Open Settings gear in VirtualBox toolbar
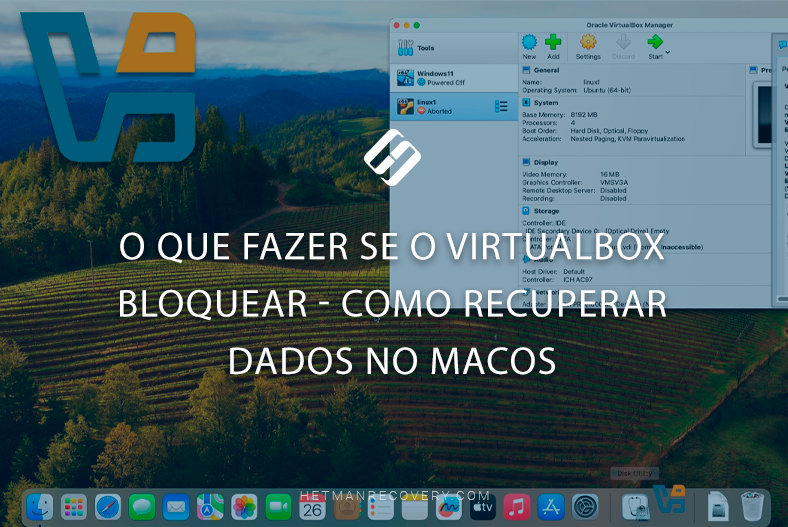This screenshot has height=527, width=788. coord(588,47)
